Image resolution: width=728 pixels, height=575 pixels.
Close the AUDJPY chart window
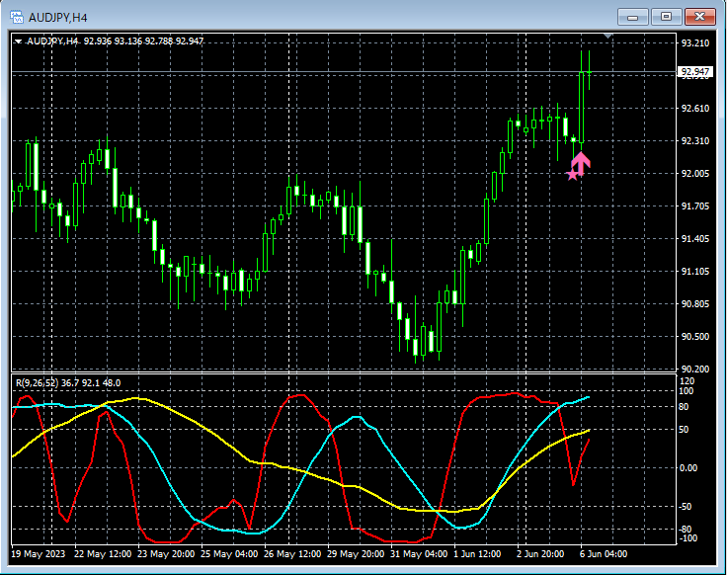coord(699,17)
